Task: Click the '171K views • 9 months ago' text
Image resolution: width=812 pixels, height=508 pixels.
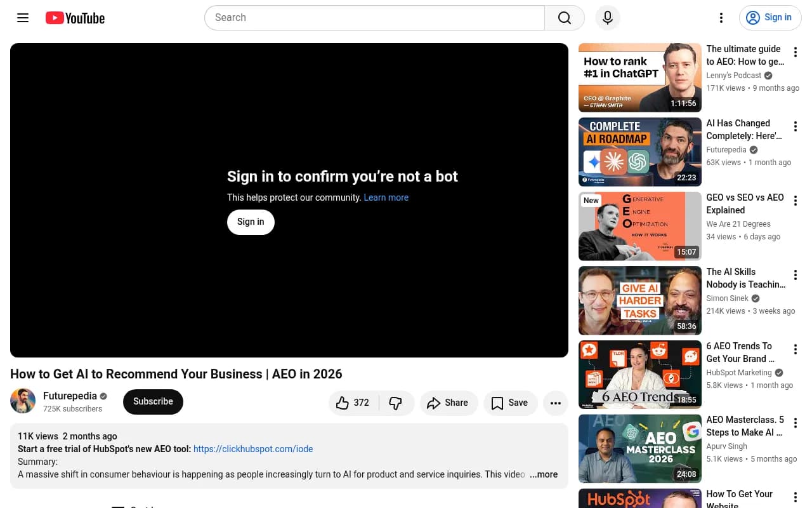Action: 753,88
